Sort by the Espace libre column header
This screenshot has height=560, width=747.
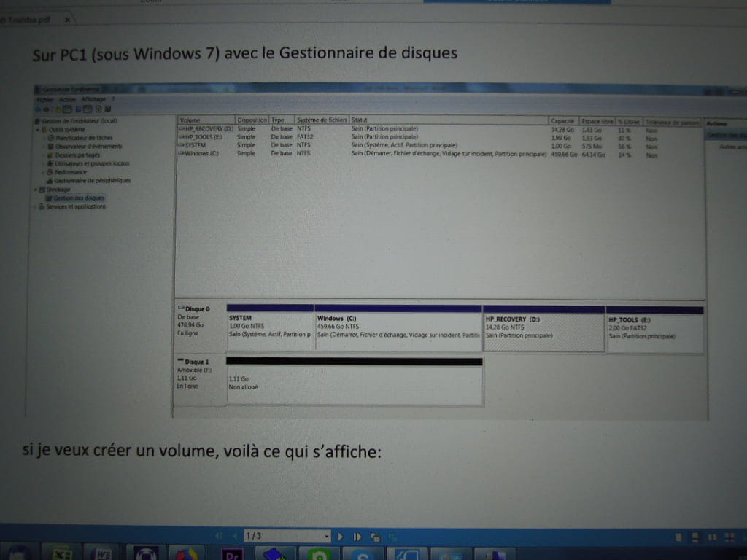(597, 122)
